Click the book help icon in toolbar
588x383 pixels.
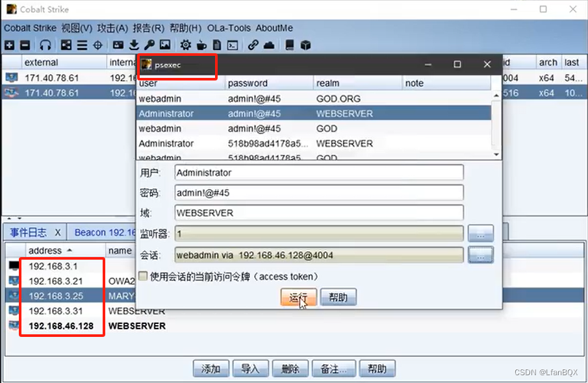tap(290, 45)
